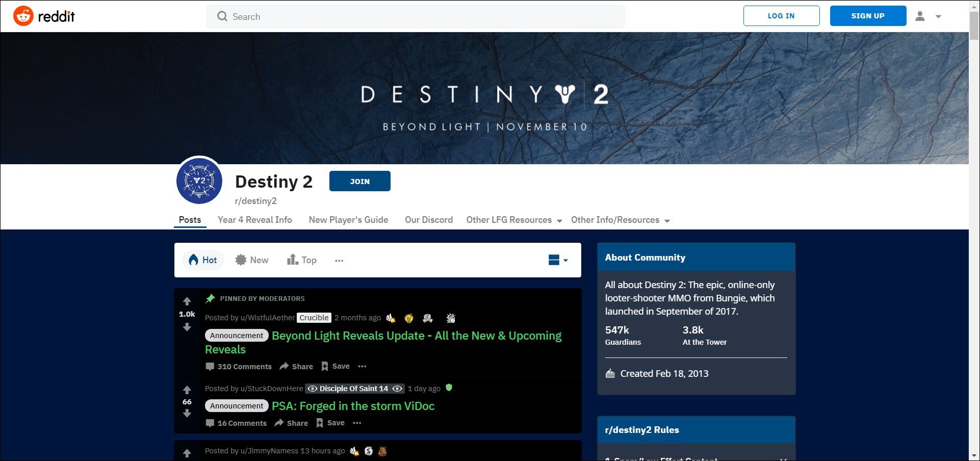
Task: Open u/StuckDownHere user profile
Action: (272, 389)
